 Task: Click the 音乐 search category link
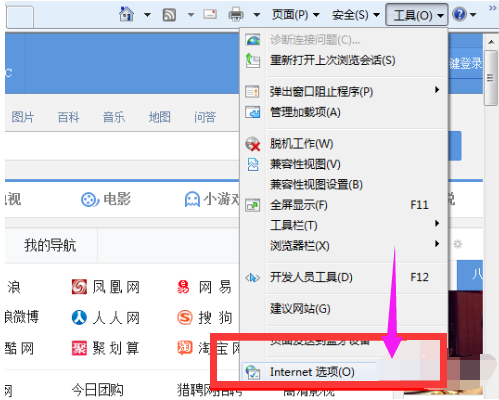[x=114, y=117]
